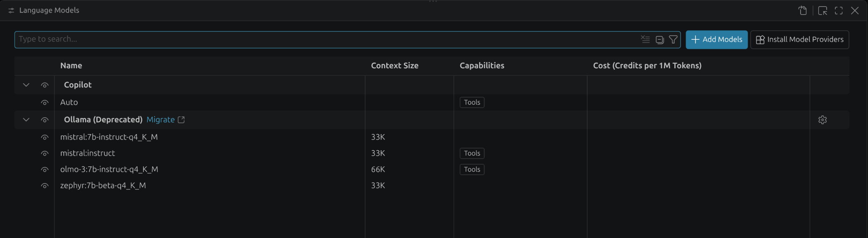Hide the mistral:7b-instruct-q4_K_M model
Screen dimensions: 868x238
pos(45,137)
